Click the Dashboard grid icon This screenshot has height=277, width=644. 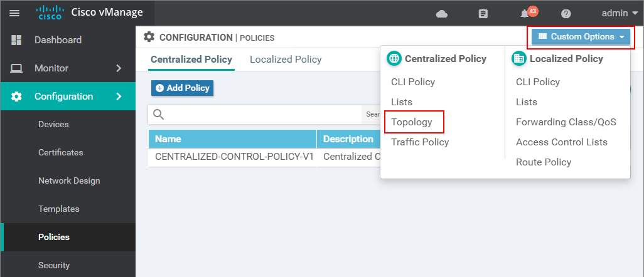pyautogui.click(x=16, y=40)
